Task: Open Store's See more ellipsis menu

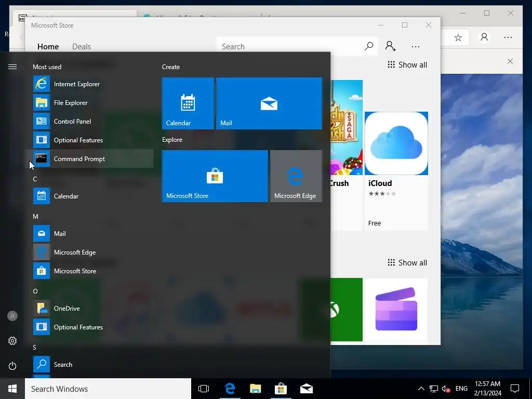Action: pos(416,46)
